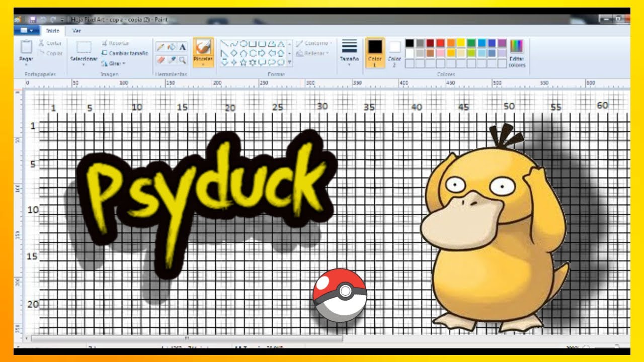
Task: Pick the yellow color swatch
Action: (461, 43)
